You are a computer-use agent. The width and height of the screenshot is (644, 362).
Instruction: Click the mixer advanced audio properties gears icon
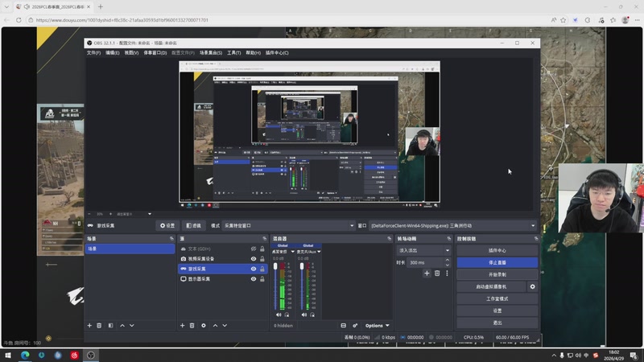pos(355,325)
